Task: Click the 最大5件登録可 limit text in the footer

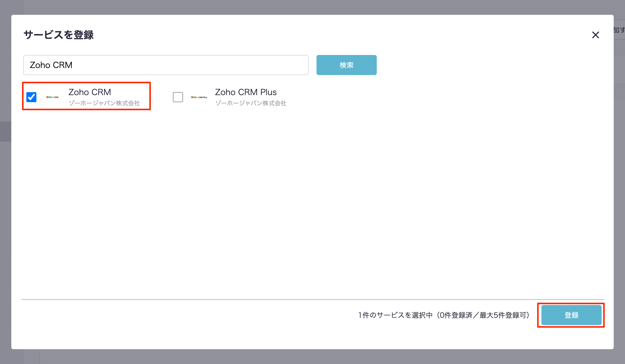Action: [x=503, y=315]
